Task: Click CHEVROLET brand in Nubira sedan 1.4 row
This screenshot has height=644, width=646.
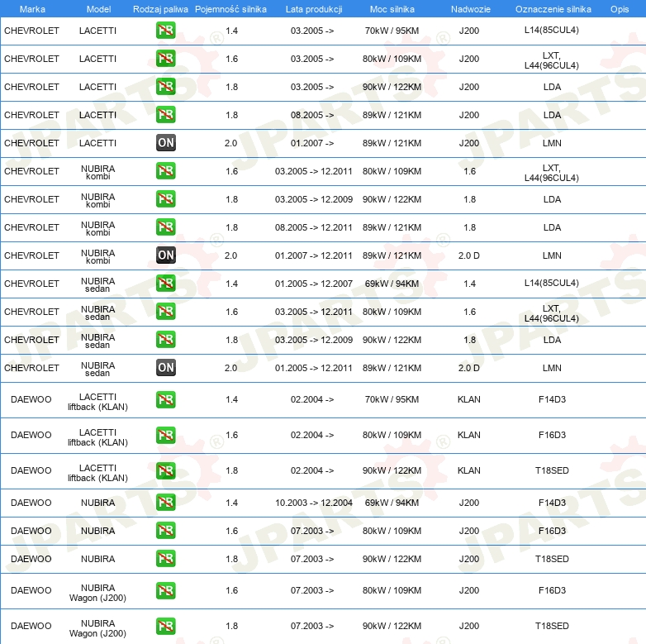Action: click(31, 284)
